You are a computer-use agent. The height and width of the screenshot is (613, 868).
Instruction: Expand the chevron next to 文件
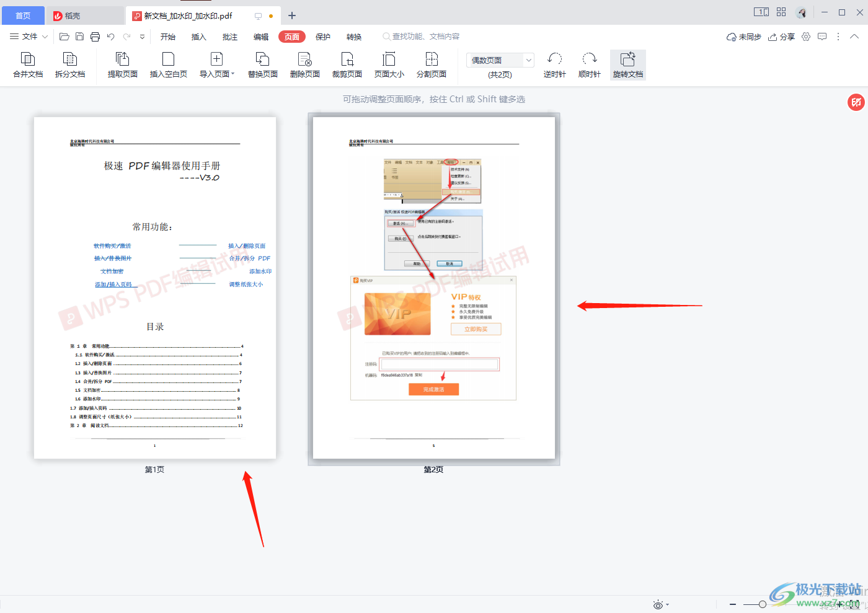(45, 37)
